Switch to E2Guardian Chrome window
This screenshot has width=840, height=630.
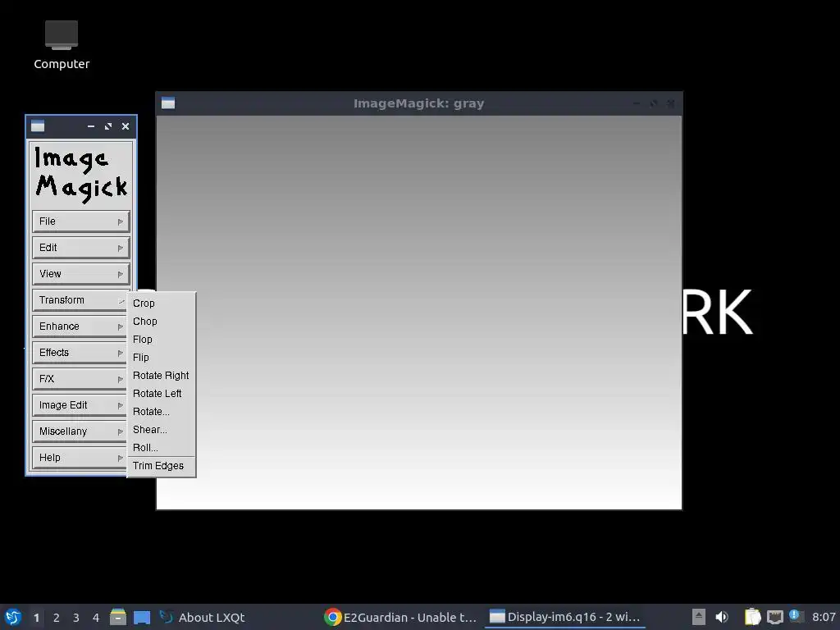(400, 617)
